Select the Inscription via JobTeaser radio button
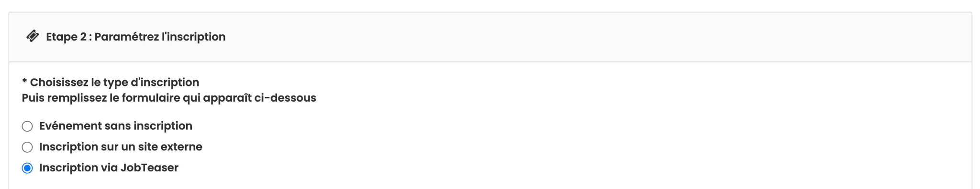This screenshot has width=980, height=189. 27,168
